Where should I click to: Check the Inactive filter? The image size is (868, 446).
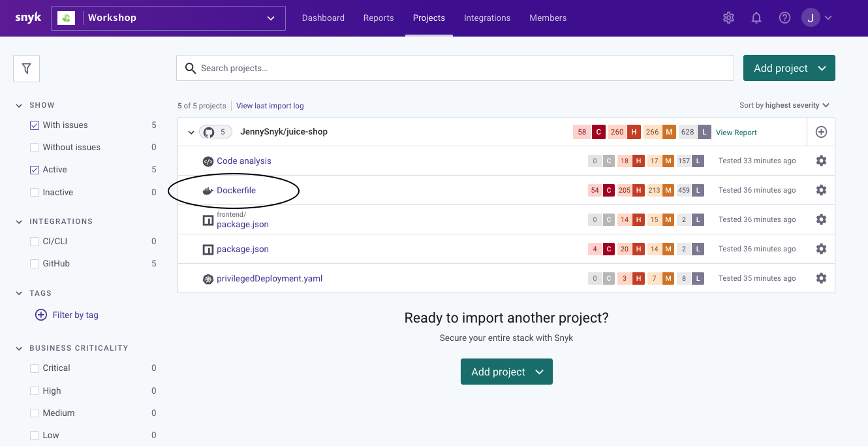(x=35, y=193)
